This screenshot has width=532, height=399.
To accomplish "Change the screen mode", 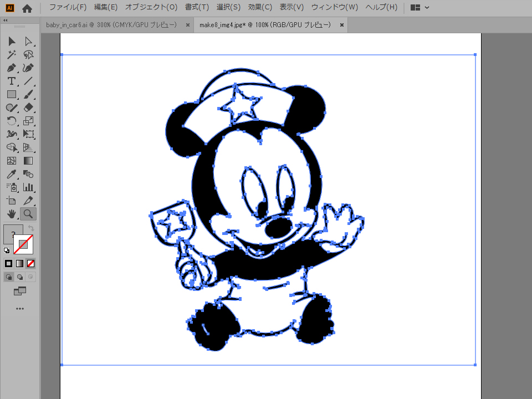I will [20, 291].
